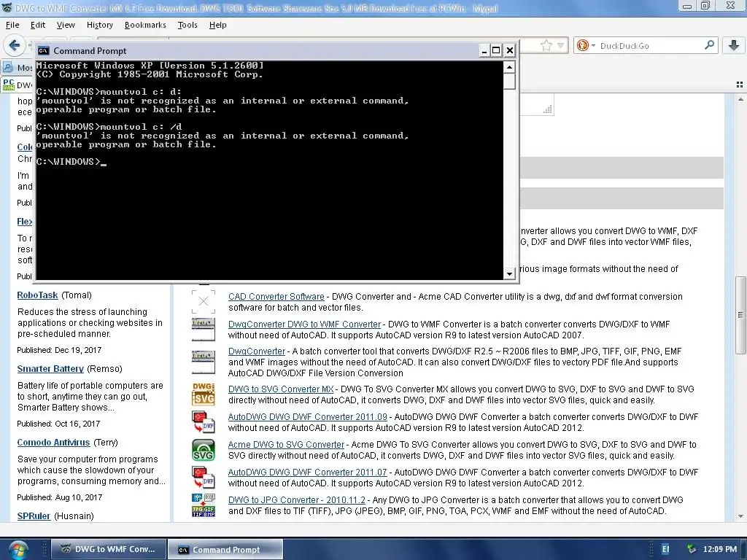This screenshot has width=747, height=560.
Task: Click the browser page vertical scrollbar thumb
Action: (x=740, y=315)
